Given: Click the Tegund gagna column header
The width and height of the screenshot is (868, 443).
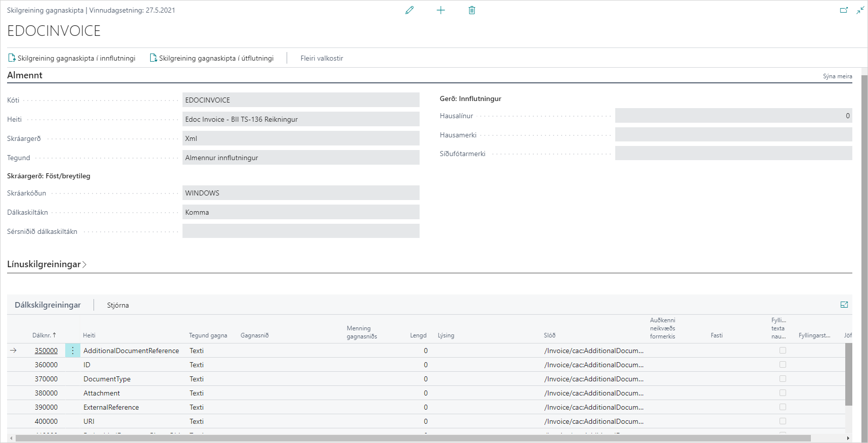Looking at the screenshot, I should click(208, 335).
